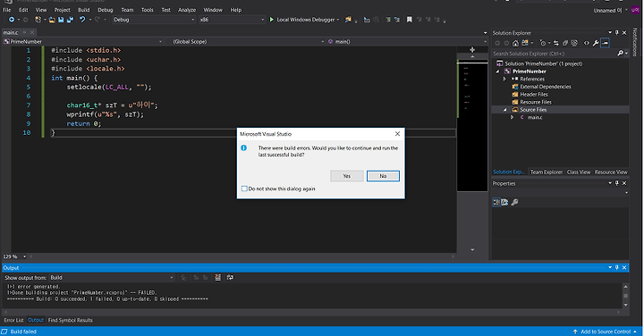The width and height of the screenshot is (644, 336).
Task: Click the split editor plus icon
Action: tap(472, 50)
